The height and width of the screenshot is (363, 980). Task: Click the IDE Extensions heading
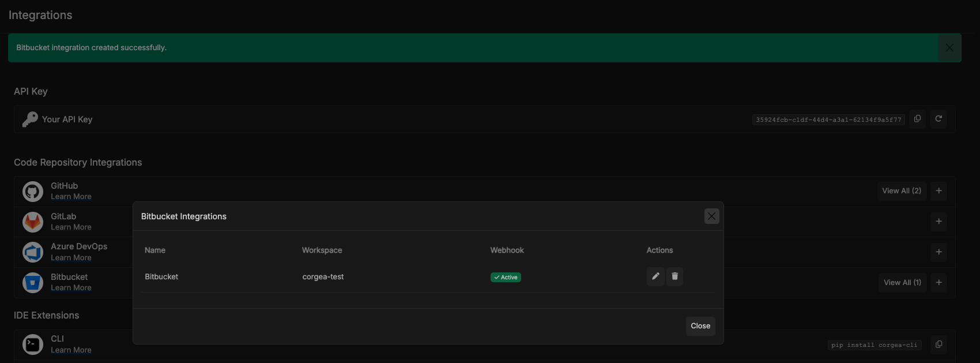coord(47,316)
